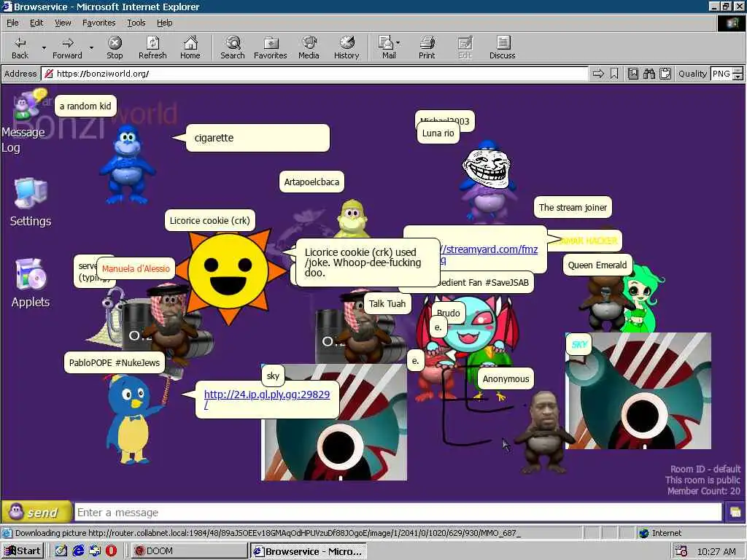This screenshot has width=747, height=560.
Task: Go to the Home page button
Action: coord(190,47)
